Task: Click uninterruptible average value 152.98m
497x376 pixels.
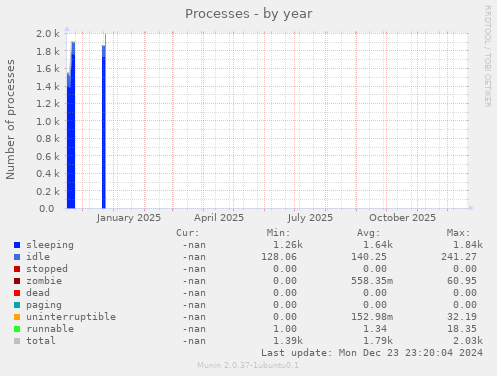Action: pos(372,317)
